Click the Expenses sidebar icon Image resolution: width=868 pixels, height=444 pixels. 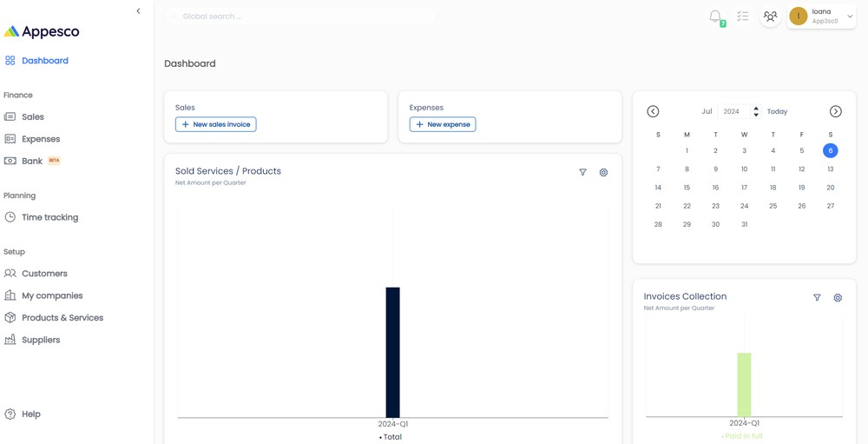click(10, 139)
